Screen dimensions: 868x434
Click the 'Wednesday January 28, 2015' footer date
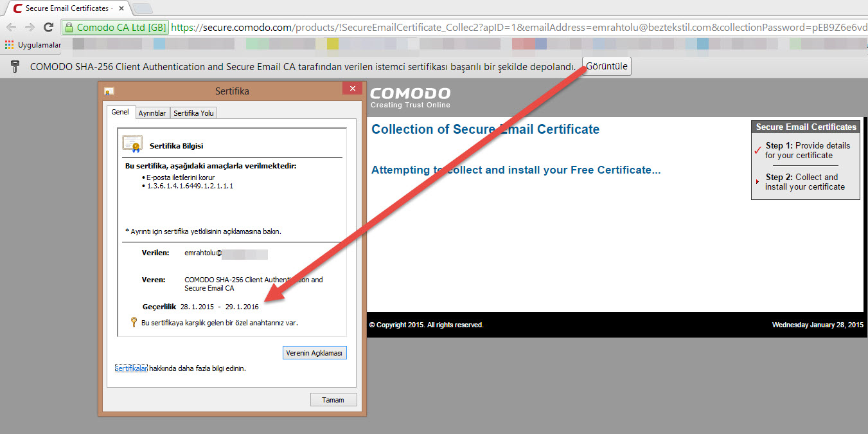click(x=817, y=325)
